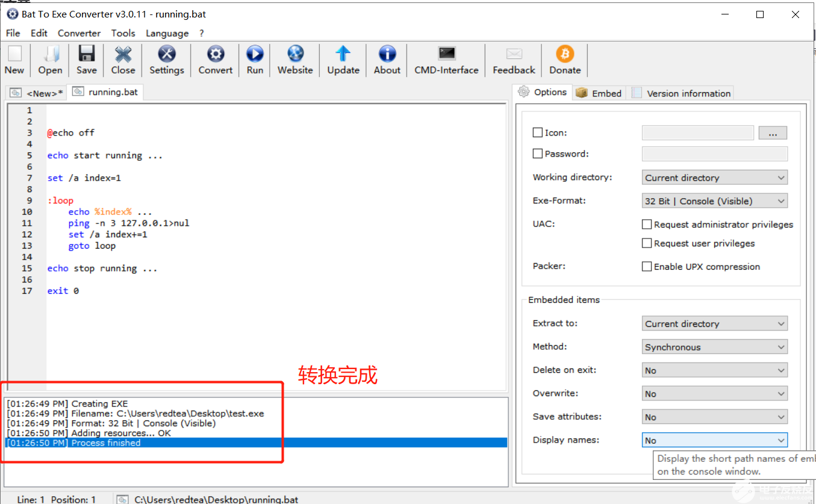
Task: Click the app gear icon in title bar
Action: [x=12, y=14]
